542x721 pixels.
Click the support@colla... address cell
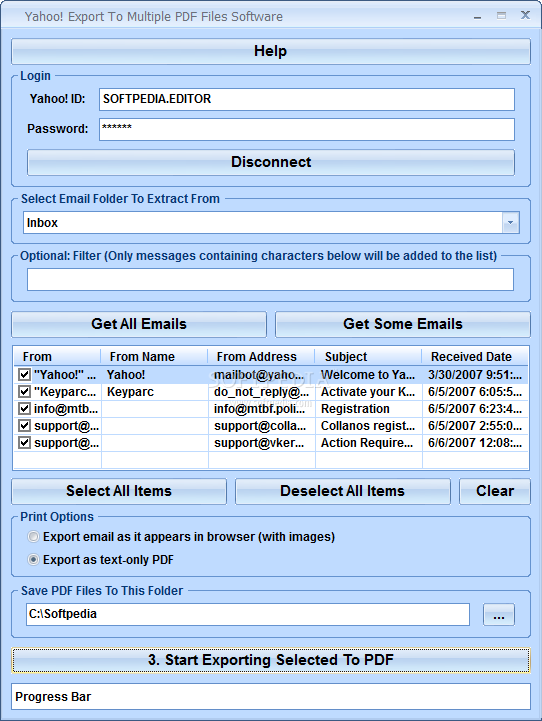pos(261,426)
